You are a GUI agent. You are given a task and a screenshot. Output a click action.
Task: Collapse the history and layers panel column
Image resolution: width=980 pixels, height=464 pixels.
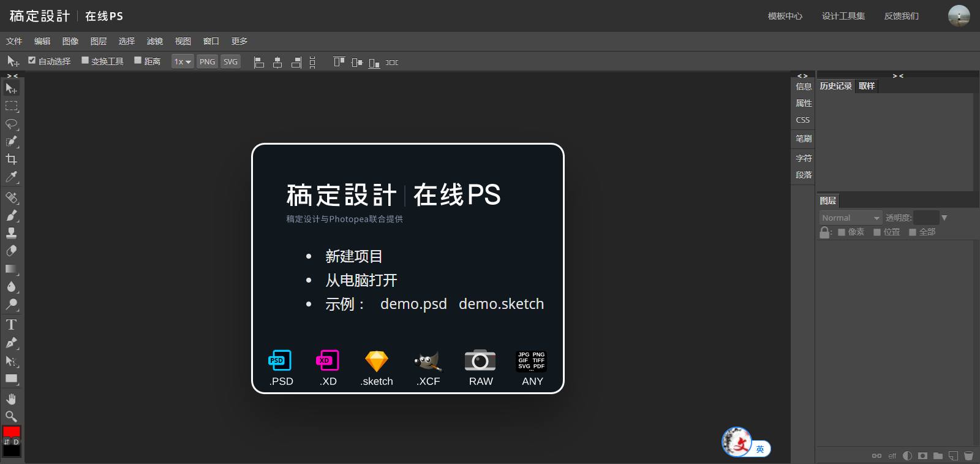[x=898, y=76]
